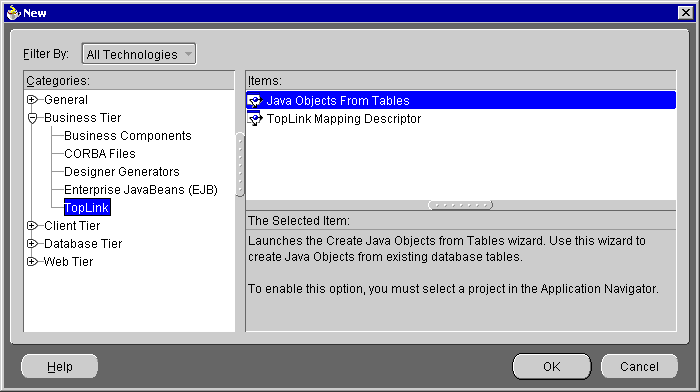700x392 pixels.
Task: Select Designer Generators category
Action: 121,172
